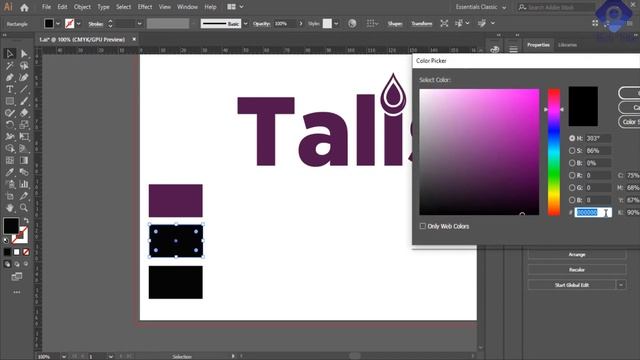
Task: Select the Curvature tool
Action: pyautogui.click(x=24, y=78)
